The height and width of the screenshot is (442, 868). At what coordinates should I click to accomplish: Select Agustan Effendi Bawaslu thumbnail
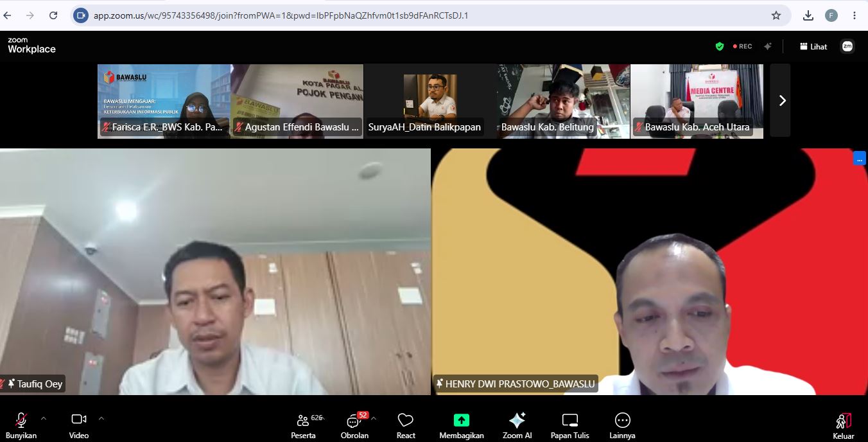click(297, 101)
